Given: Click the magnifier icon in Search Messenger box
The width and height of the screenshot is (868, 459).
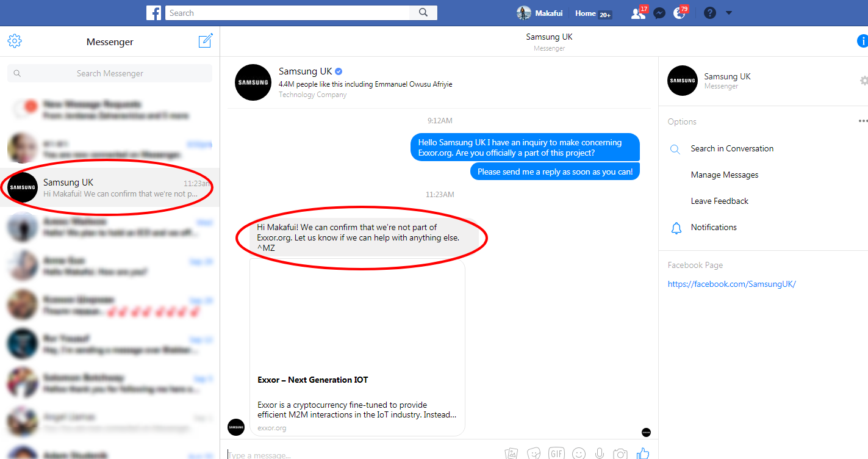Looking at the screenshot, I should (x=17, y=73).
